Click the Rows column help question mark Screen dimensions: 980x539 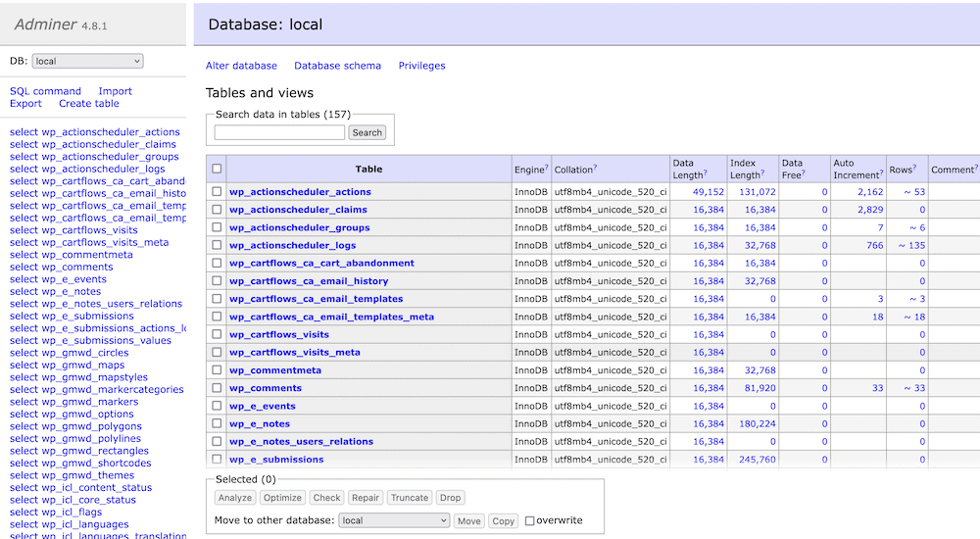pyautogui.click(x=914, y=167)
